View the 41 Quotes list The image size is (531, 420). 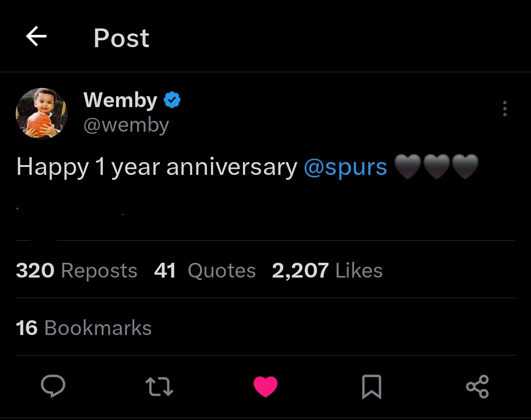(205, 271)
